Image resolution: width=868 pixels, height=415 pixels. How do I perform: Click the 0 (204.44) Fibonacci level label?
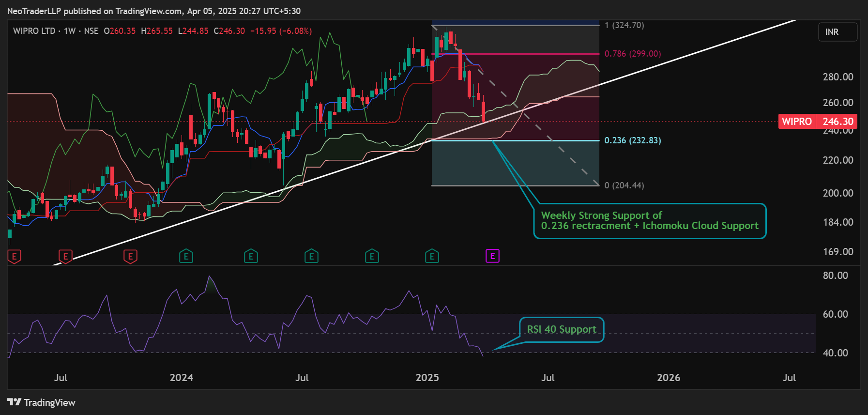tap(624, 185)
